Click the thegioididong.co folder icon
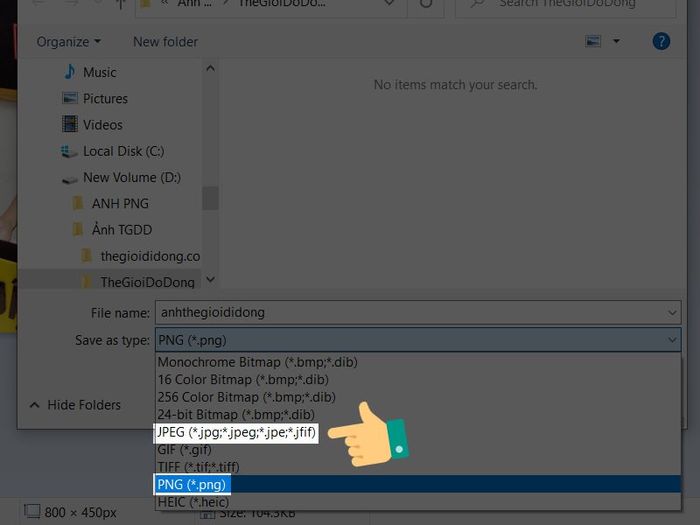 pyautogui.click(x=86, y=256)
